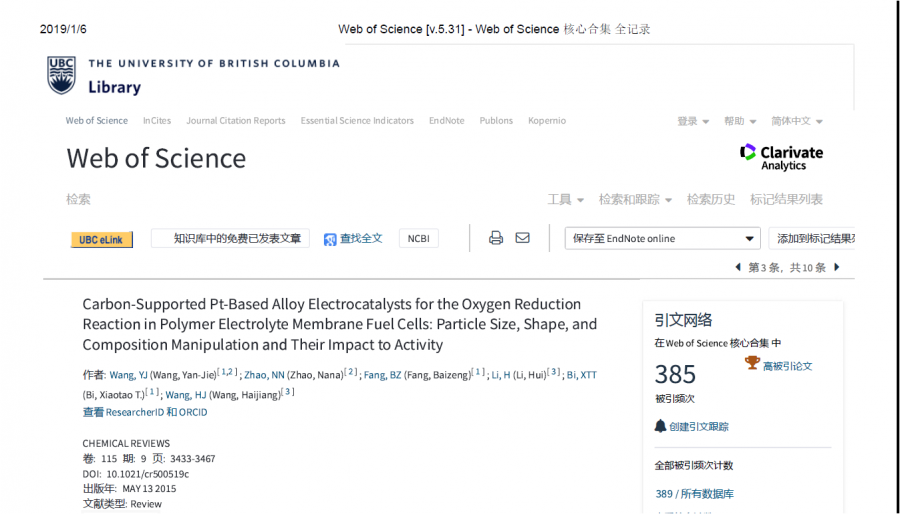Open the Journal Citation Reports tab
The width and height of the screenshot is (900, 514).
235,121
